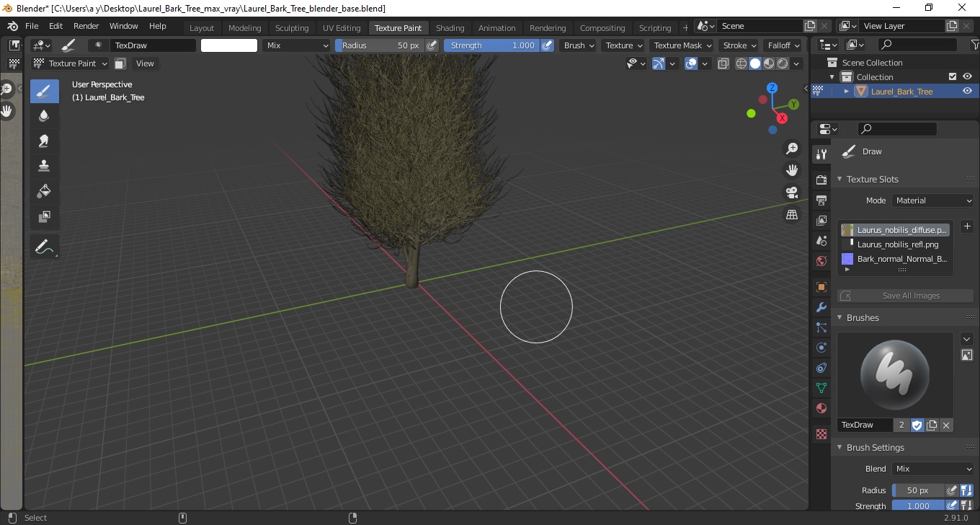Image resolution: width=980 pixels, height=525 pixels.
Task: Select the Smear tool
Action: click(x=44, y=141)
